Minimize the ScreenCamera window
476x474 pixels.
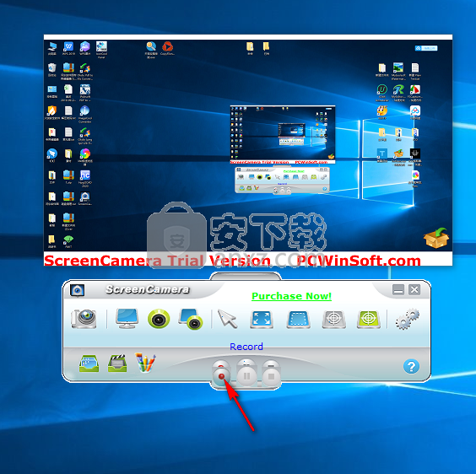tap(398, 290)
